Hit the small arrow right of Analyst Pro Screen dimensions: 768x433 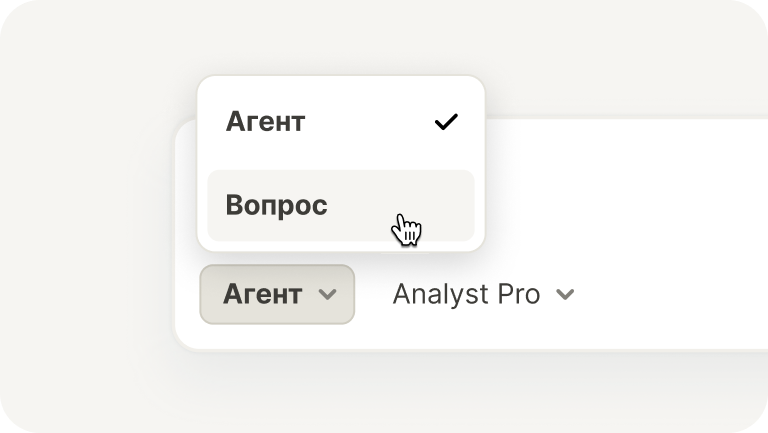(565, 295)
